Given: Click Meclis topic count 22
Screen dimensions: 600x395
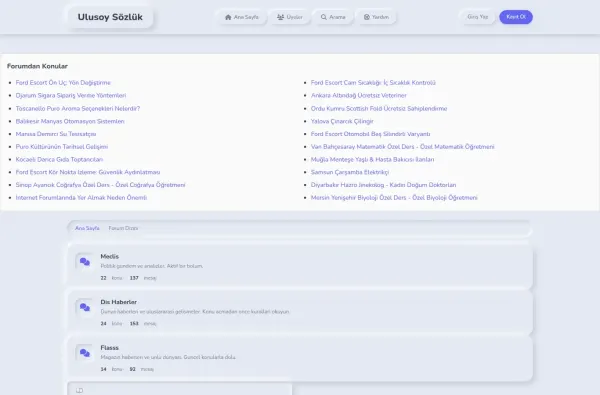Looking at the screenshot, I should pyautogui.click(x=103, y=278).
